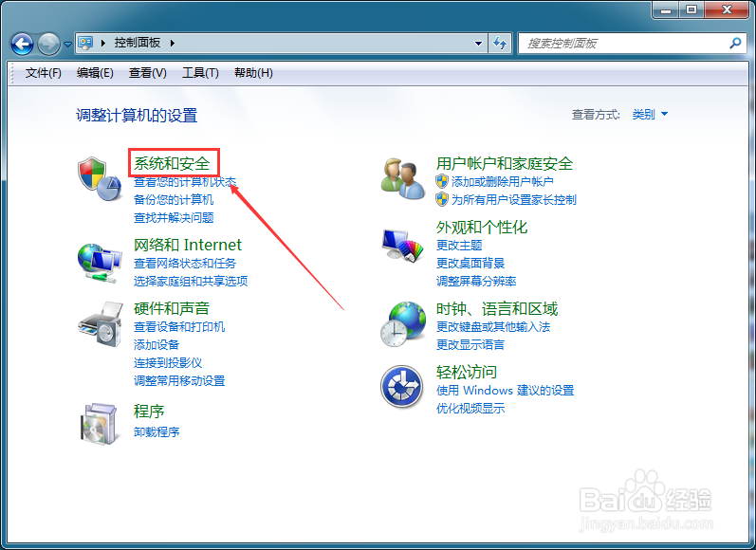Click the System and Security shield icon

pos(100,179)
